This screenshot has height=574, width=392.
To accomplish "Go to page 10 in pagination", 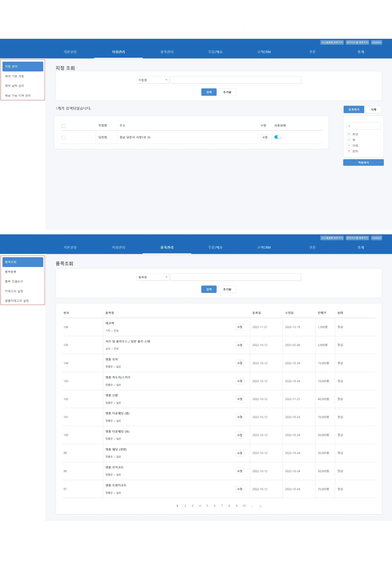I will pyautogui.click(x=244, y=506).
